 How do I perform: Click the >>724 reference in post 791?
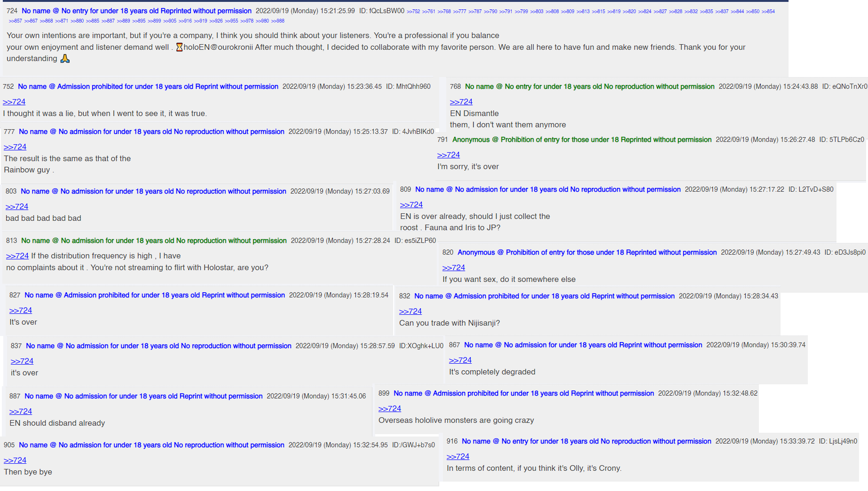[449, 155]
